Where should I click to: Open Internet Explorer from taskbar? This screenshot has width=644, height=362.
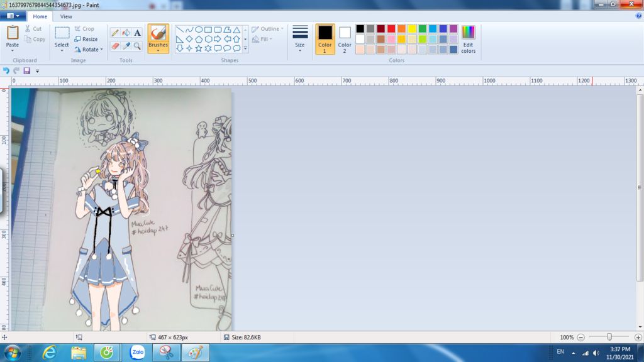click(49, 353)
